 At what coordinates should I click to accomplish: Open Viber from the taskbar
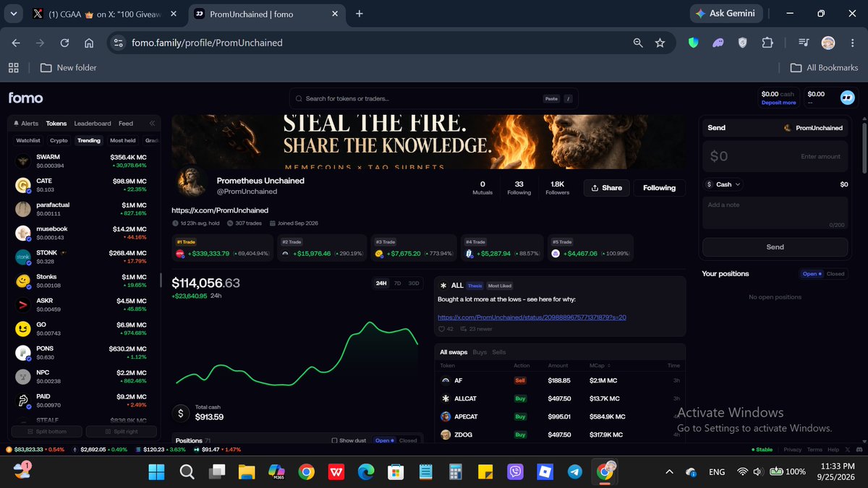[x=515, y=471]
